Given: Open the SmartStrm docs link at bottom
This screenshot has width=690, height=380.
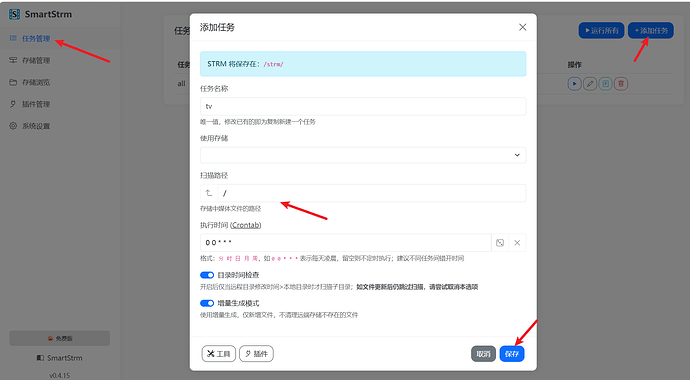Looking at the screenshot, I should pyautogui.click(x=59, y=358).
